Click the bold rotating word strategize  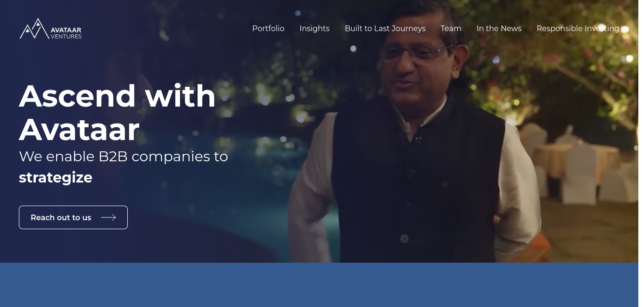pos(56,177)
